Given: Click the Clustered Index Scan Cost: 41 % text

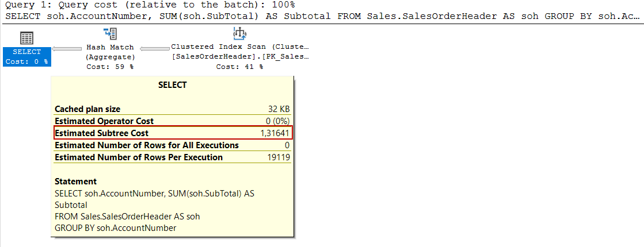Looking at the screenshot, I should (240, 67).
